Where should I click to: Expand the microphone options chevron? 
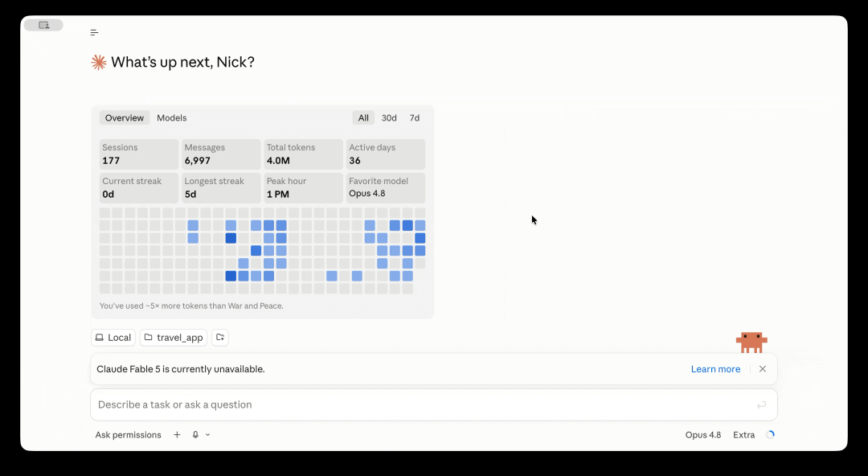click(207, 435)
